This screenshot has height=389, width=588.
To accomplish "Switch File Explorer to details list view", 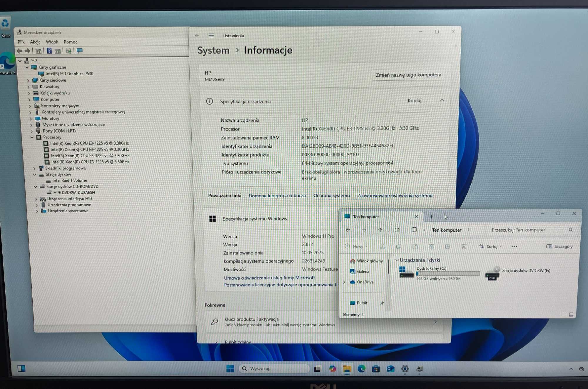I will [564, 314].
